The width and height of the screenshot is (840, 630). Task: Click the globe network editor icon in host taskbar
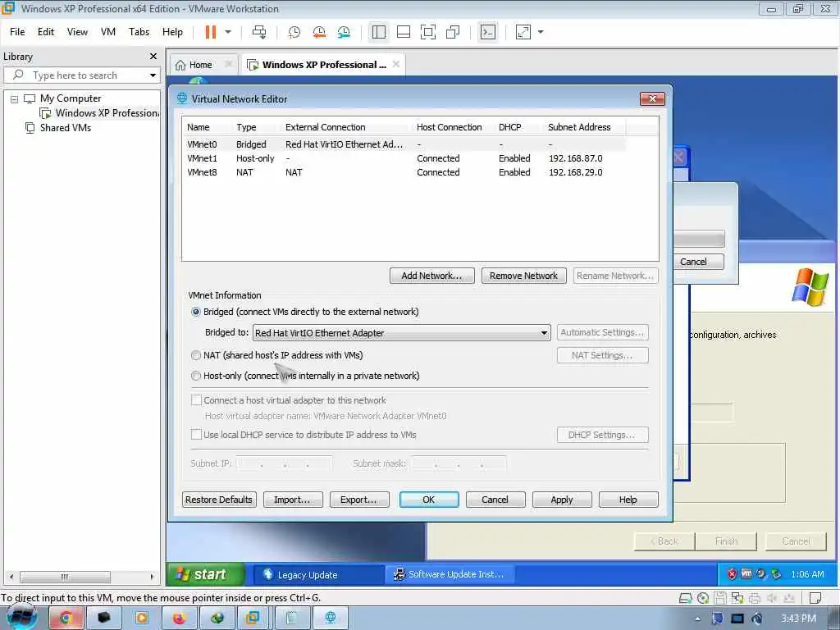(331, 619)
